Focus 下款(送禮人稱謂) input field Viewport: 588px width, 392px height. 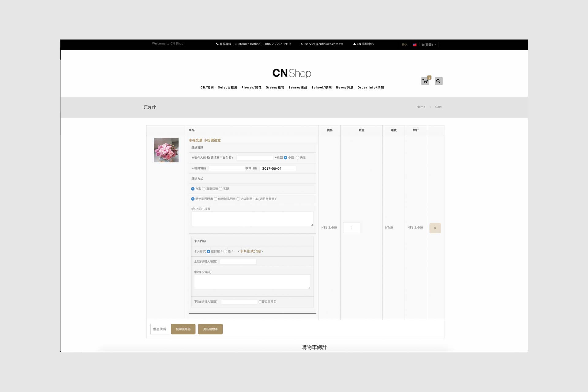click(239, 302)
